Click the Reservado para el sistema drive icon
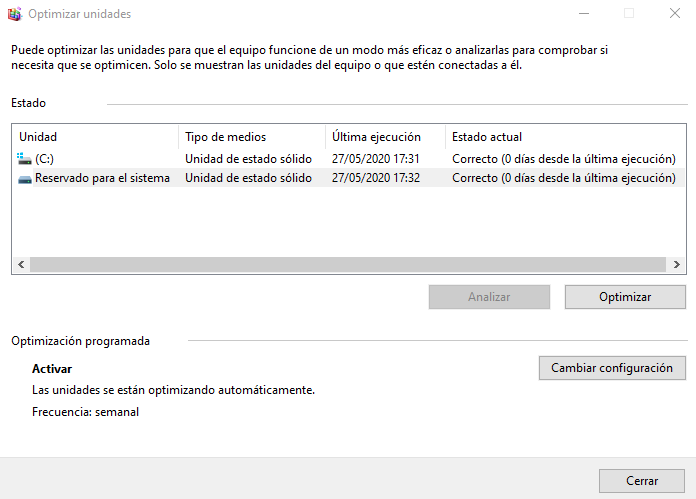The width and height of the screenshot is (696, 499). coord(25,178)
